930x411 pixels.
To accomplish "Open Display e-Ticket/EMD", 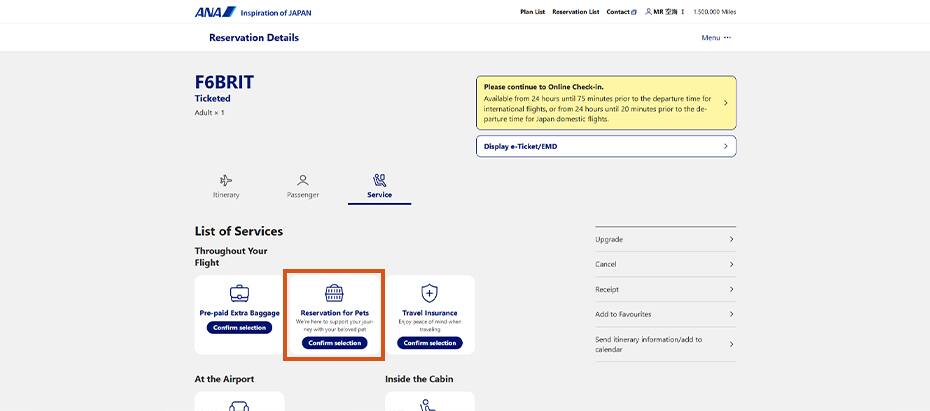I will [605, 146].
